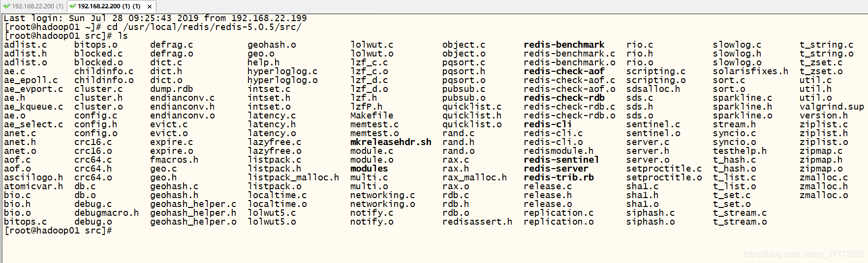Click the ae_evport.c file name

[x=33, y=89]
